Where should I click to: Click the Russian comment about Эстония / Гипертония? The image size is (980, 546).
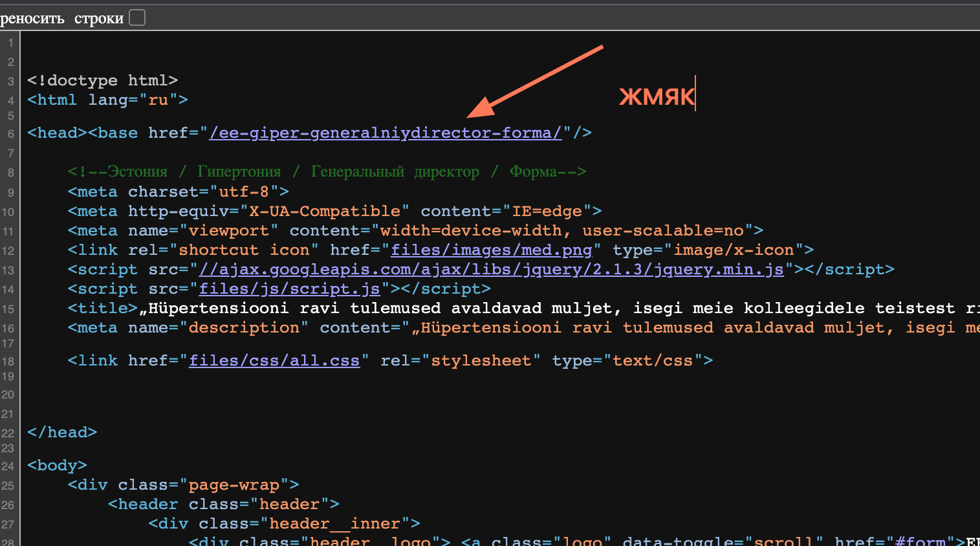pyautogui.click(x=327, y=171)
